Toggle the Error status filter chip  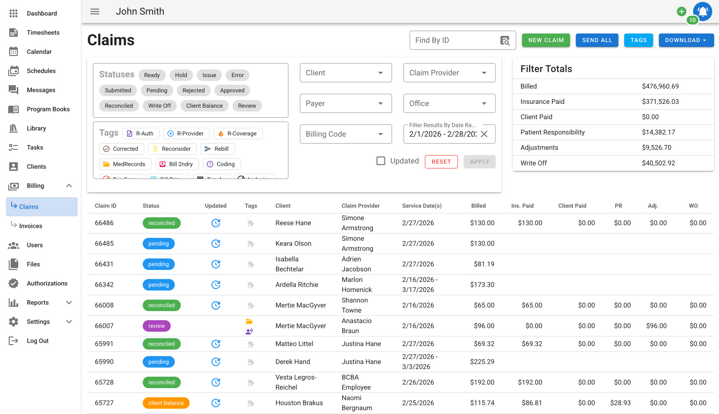[x=238, y=75]
